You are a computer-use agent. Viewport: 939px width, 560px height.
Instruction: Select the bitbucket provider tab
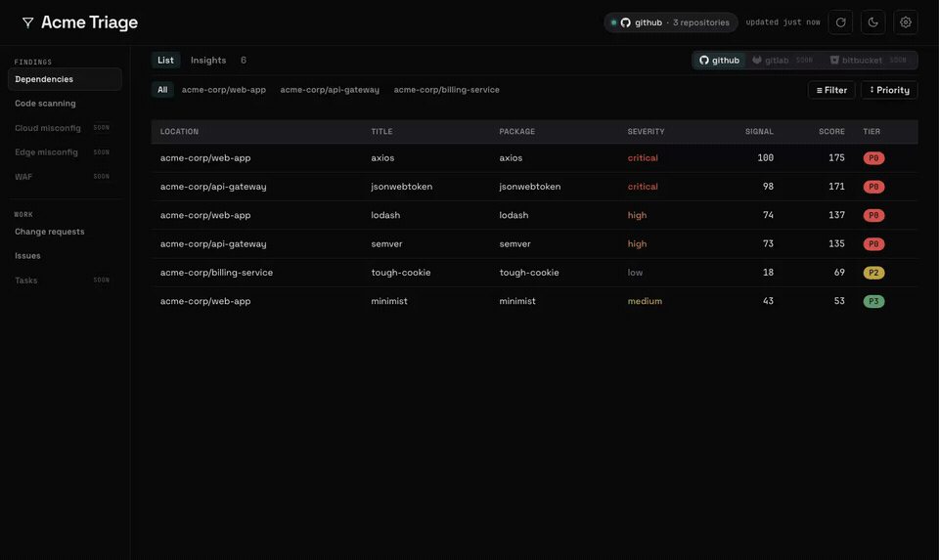(868, 61)
